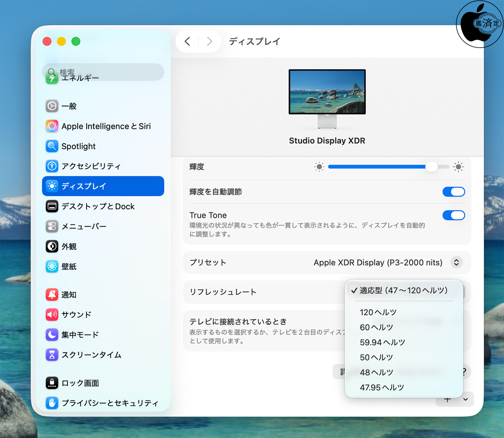Disable the True Tone switch
The image size is (504, 438).
coord(454,215)
